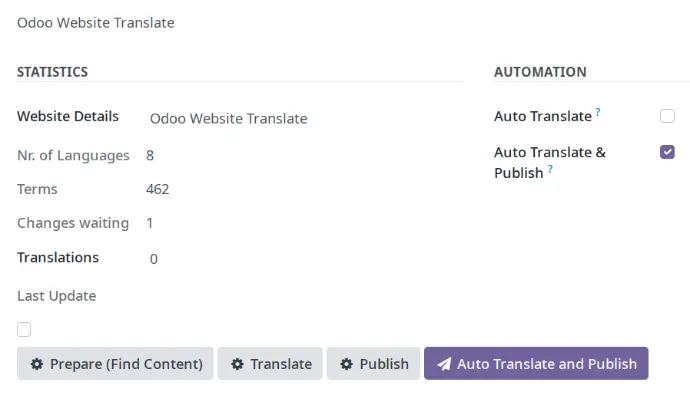Open help tooltip beside Auto Translate & Publish

click(x=550, y=169)
